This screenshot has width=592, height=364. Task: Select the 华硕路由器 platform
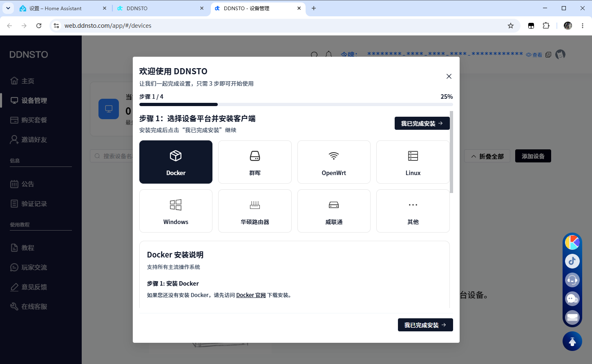click(255, 211)
